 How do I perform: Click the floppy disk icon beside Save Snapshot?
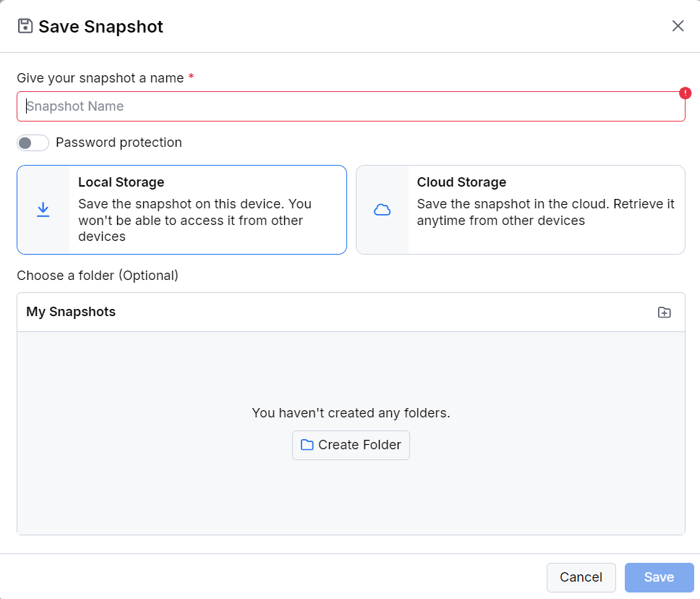coord(25,27)
